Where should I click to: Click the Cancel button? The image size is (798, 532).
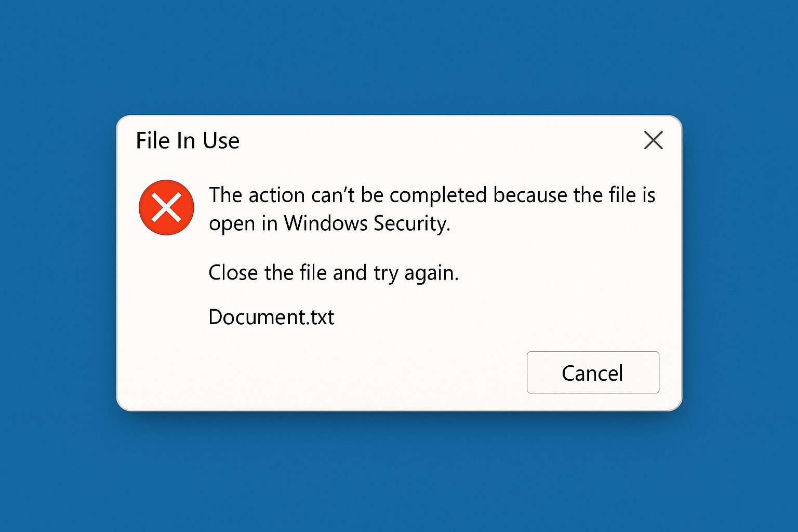593,373
